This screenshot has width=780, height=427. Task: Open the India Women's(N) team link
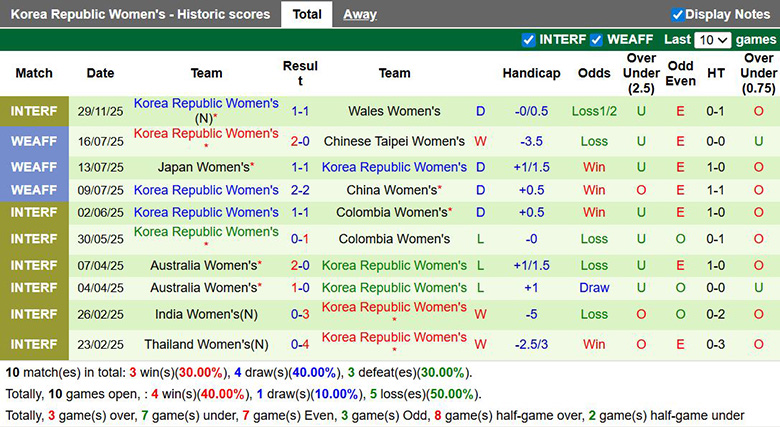click(x=206, y=314)
